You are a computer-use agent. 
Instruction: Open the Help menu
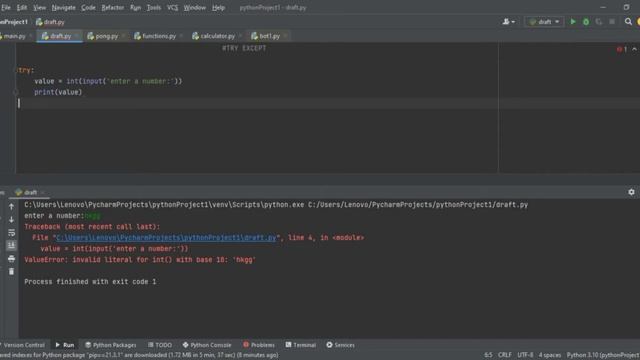coord(218,7)
